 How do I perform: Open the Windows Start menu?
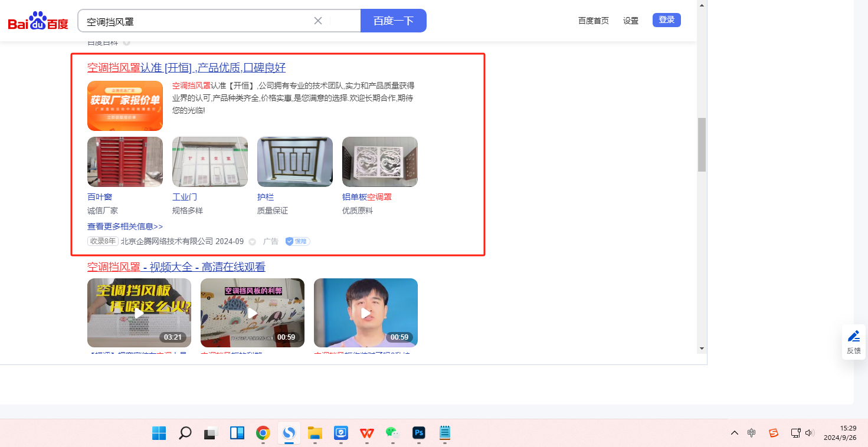(159, 433)
